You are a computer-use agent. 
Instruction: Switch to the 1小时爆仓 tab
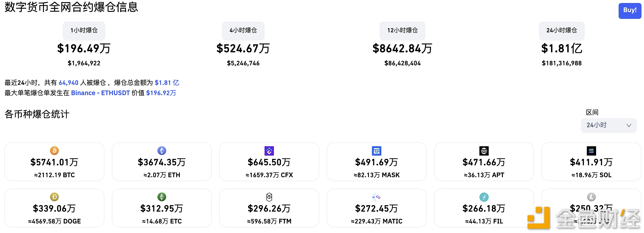coord(84,30)
